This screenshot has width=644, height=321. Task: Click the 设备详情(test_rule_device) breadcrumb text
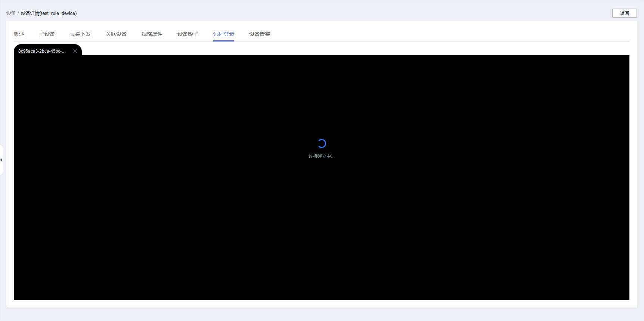49,13
